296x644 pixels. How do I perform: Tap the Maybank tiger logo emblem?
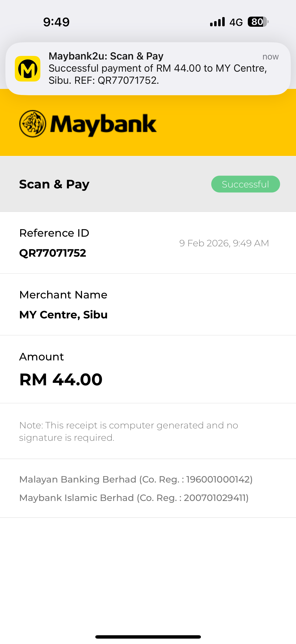pos(33,124)
